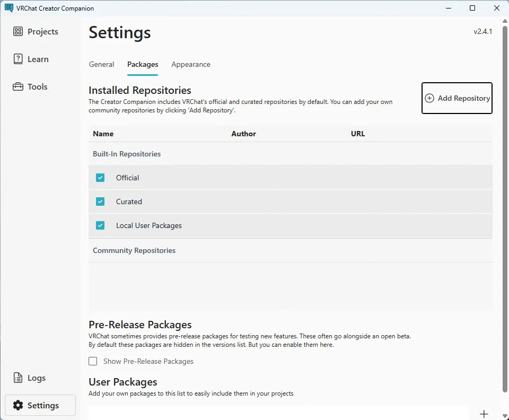509x420 pixels.
Task: Click the User Packages heading
Action: point(122,382)
